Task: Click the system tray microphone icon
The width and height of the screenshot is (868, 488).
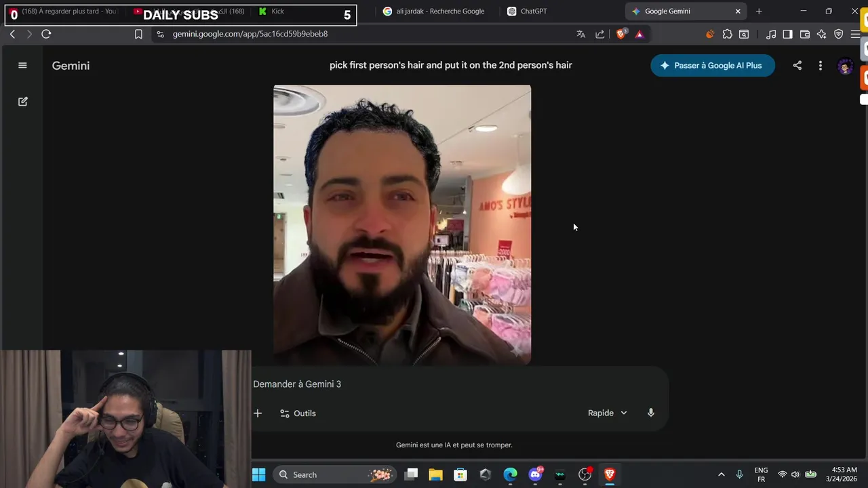Action: 739,474
